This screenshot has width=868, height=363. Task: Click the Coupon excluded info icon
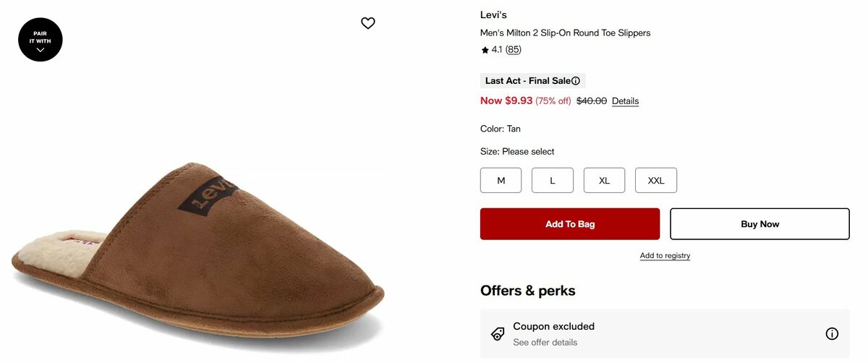832,334
